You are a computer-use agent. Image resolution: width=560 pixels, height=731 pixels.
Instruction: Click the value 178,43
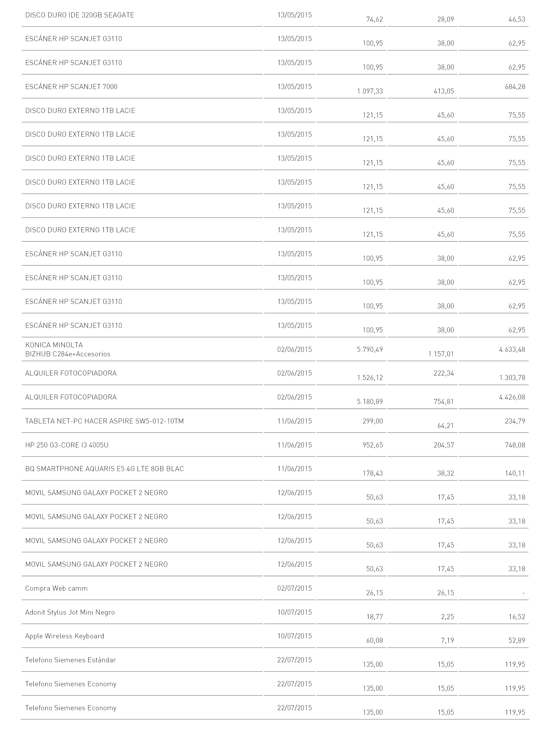pyautogui.click(x=373, y=473)
